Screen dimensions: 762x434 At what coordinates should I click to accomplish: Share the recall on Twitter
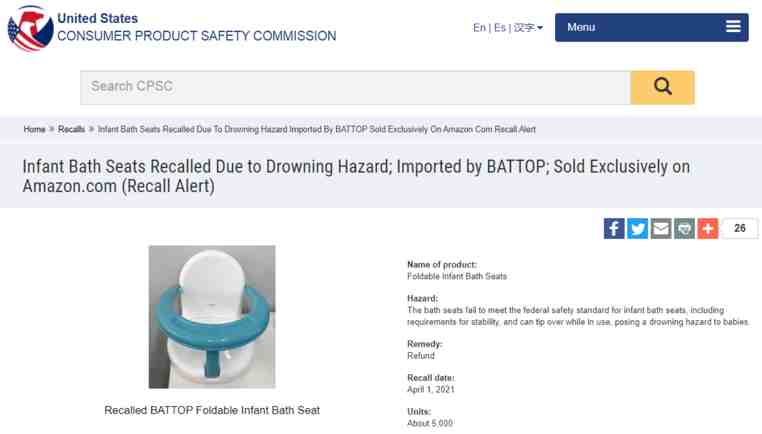(637, 228)
